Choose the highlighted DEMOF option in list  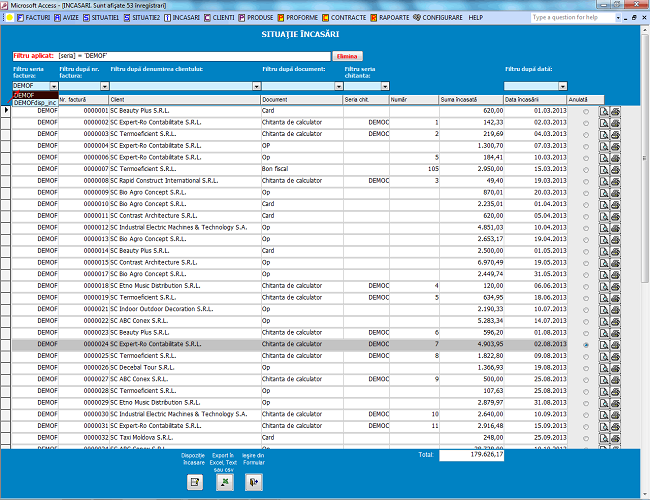click(35, 95)
